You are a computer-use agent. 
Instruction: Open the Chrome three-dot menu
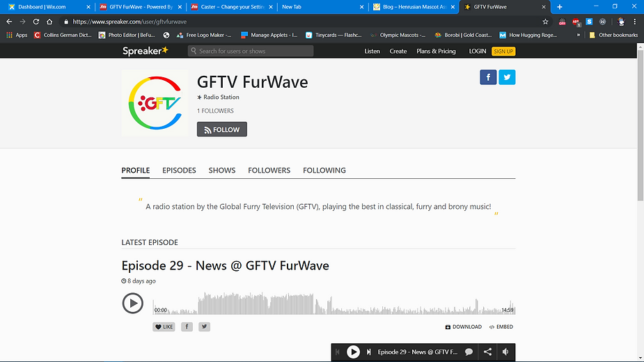pyautogui.click(x=634, y=22)
